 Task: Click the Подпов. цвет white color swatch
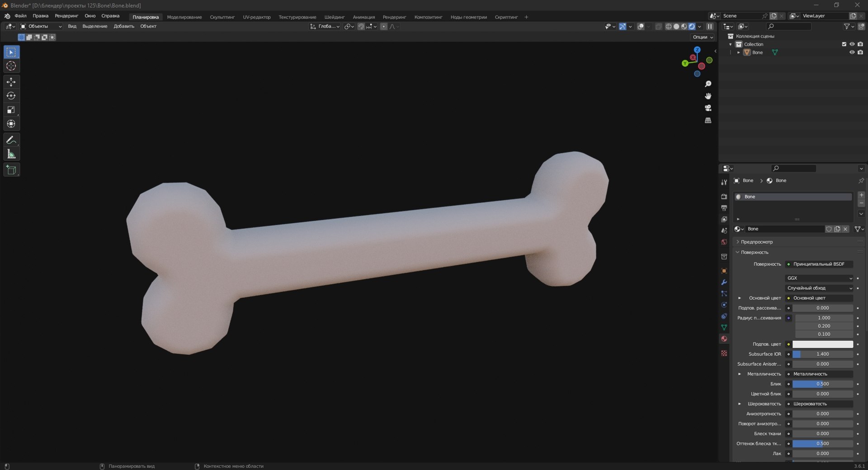point(823,344)
